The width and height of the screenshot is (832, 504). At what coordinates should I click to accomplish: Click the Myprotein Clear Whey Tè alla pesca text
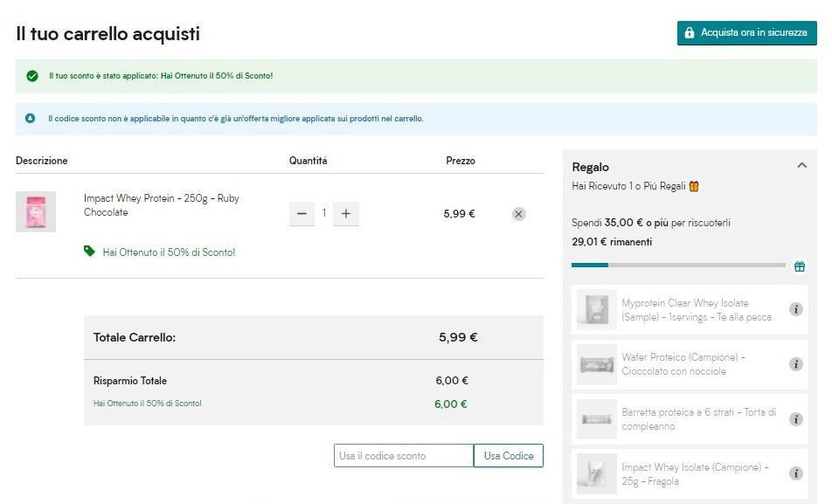pos(697,310)
